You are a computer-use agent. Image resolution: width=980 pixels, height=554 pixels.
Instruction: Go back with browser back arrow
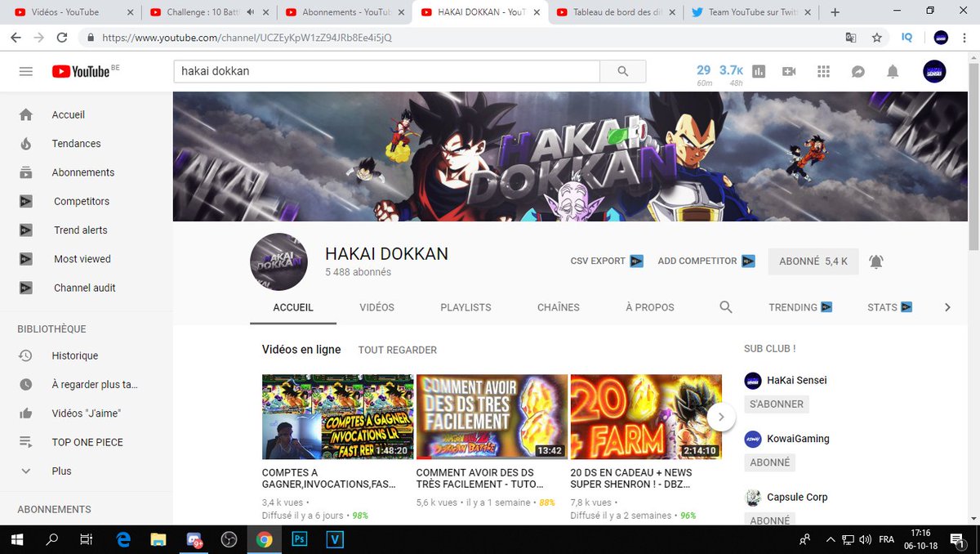16,38
